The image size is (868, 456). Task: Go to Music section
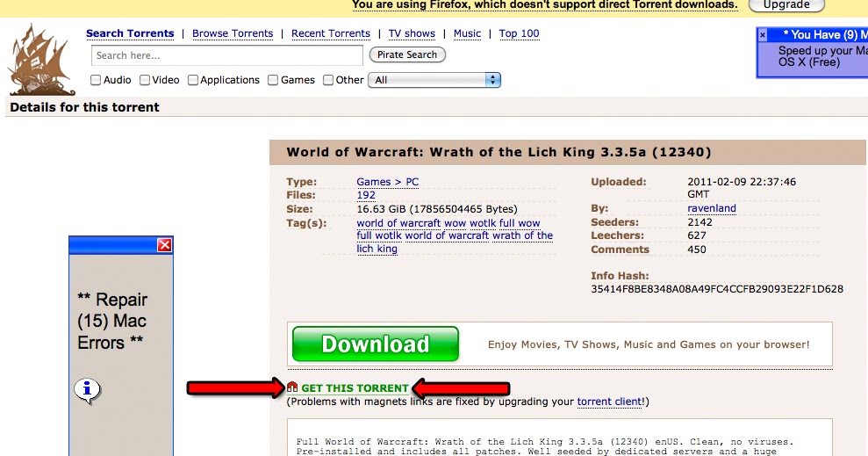pyautogui.click(x=467, y=33)
